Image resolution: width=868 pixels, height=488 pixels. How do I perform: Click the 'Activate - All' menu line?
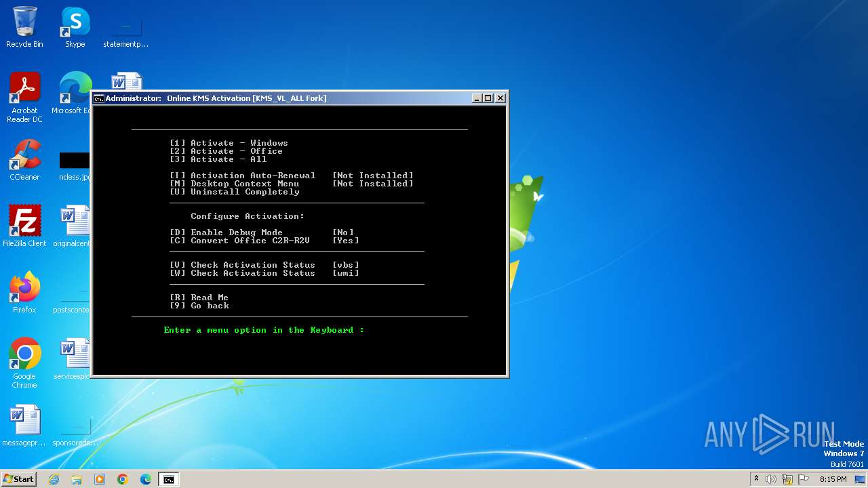click(218, 159)
